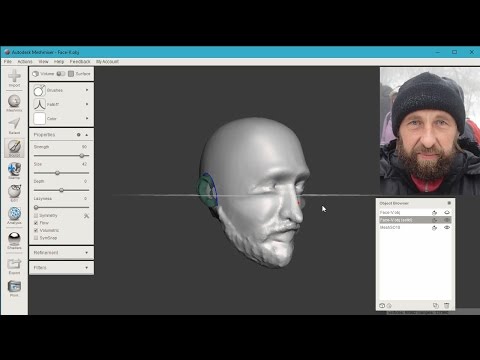Uncheck the Volumetric checkbox
This screenshot has width=480, height=360.
pos(36,230)
